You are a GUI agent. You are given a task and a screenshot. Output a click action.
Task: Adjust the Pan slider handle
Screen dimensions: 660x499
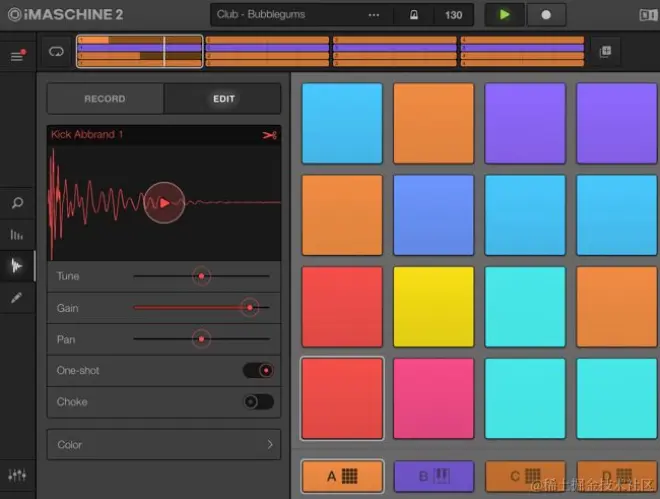pos(202,339)
